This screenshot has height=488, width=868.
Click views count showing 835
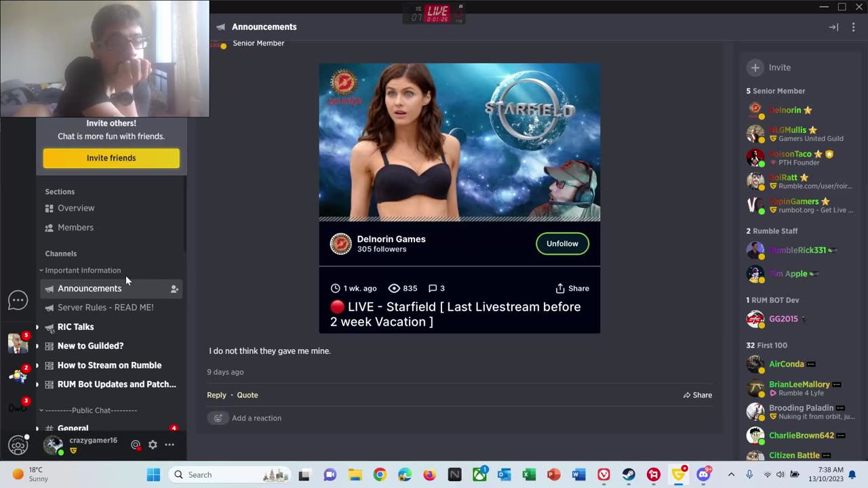pyautogui.click(x=402, y=288)
